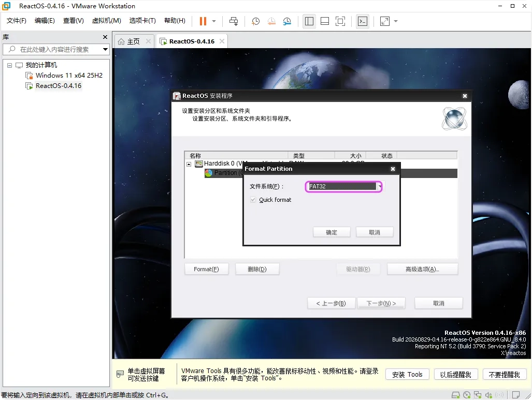Image resolution: width=532 pixels, height=400 pixels.
Task: Click the 大小 column header
Action: [x=351, y=156]
